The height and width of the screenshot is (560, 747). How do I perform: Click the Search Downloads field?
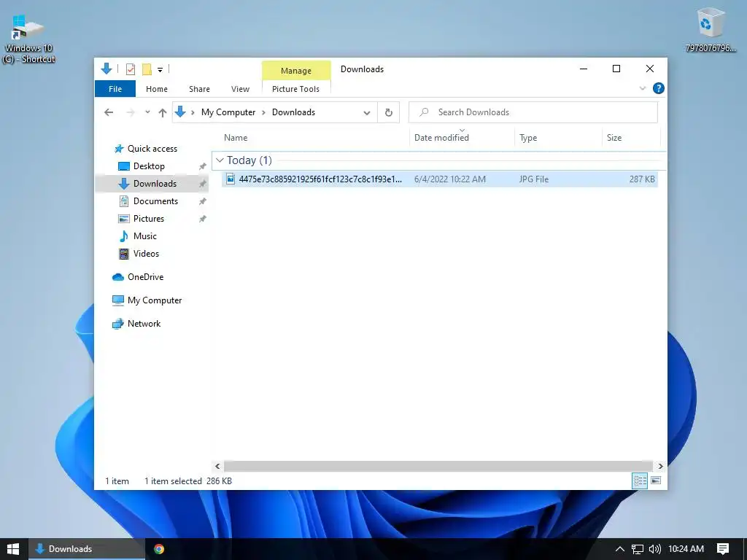click(533, 112)
